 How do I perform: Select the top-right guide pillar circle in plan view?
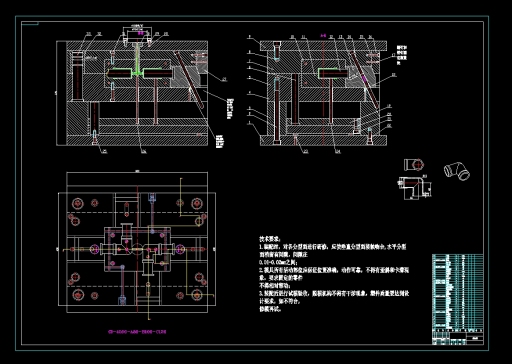click(x=197, y=203)
